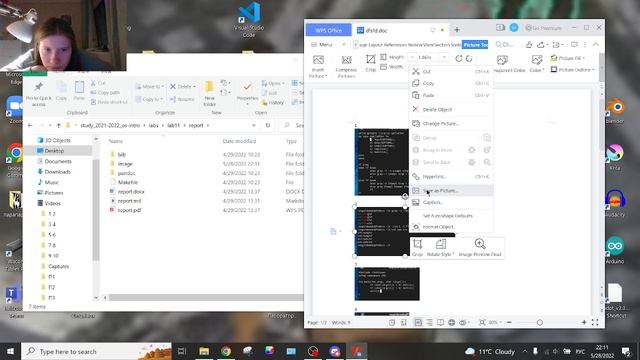
Task: Click the Height value field in ribbon
Action: [x=429, y=57]
